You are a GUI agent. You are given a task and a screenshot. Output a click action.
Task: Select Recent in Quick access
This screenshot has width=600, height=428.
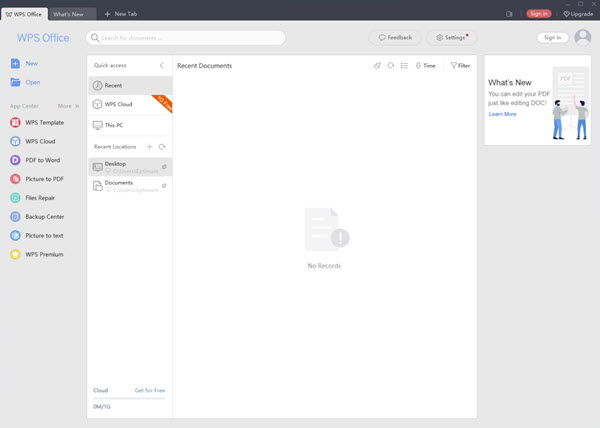pyautogui.click(x=130, y=85)
